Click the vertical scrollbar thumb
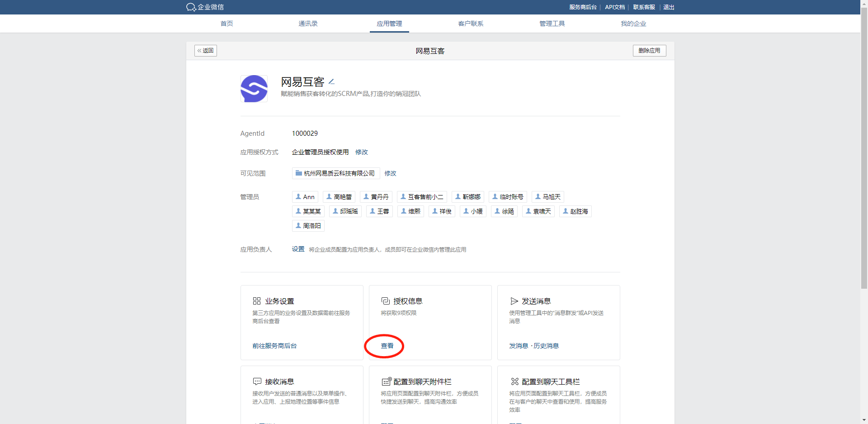 pos(864,148)
